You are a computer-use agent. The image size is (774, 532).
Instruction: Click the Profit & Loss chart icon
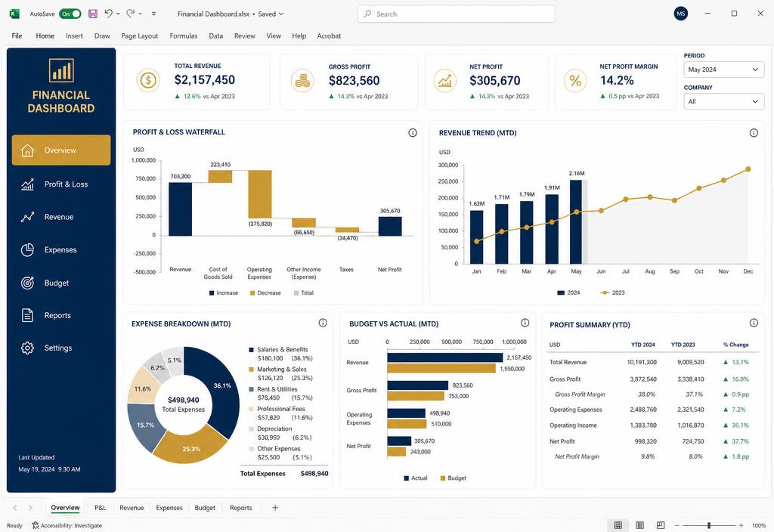28,184
